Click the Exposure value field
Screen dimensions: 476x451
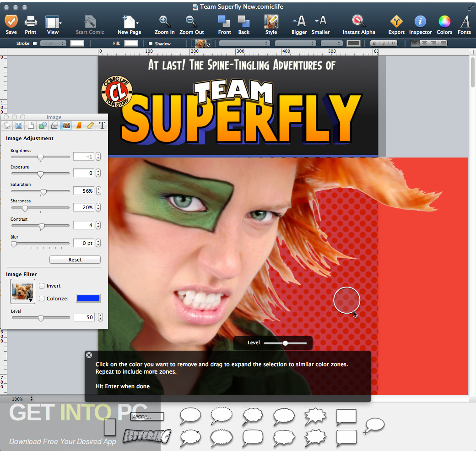pos(83,173)
